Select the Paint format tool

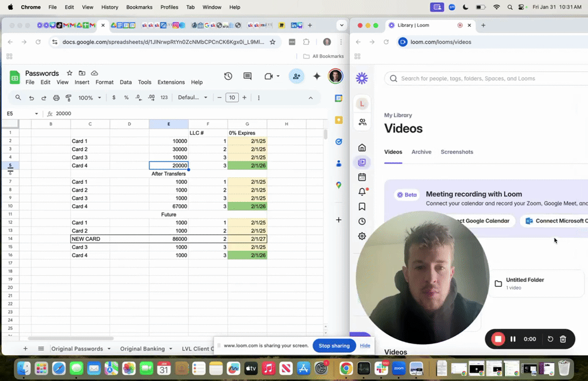69,98
